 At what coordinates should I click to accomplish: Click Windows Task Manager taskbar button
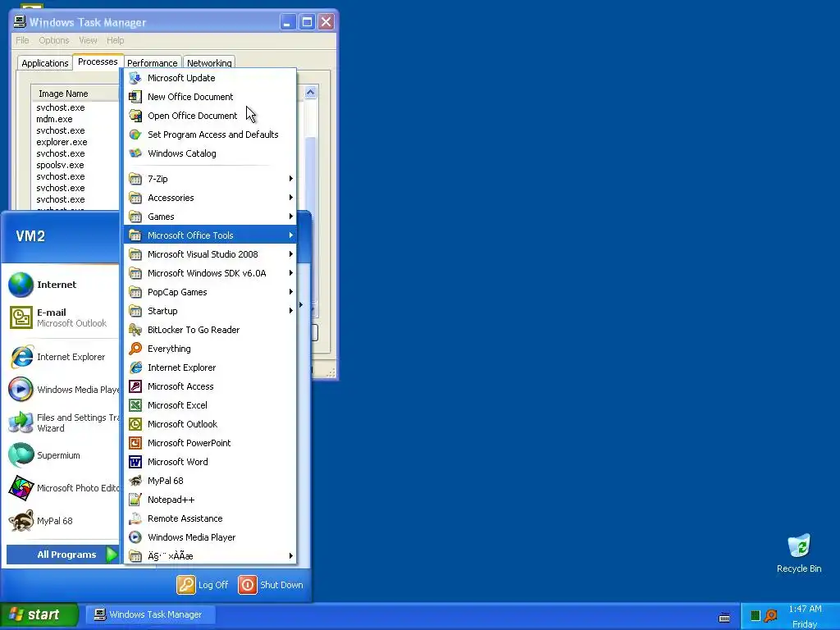pyautogui.click(x=151, y=615)
